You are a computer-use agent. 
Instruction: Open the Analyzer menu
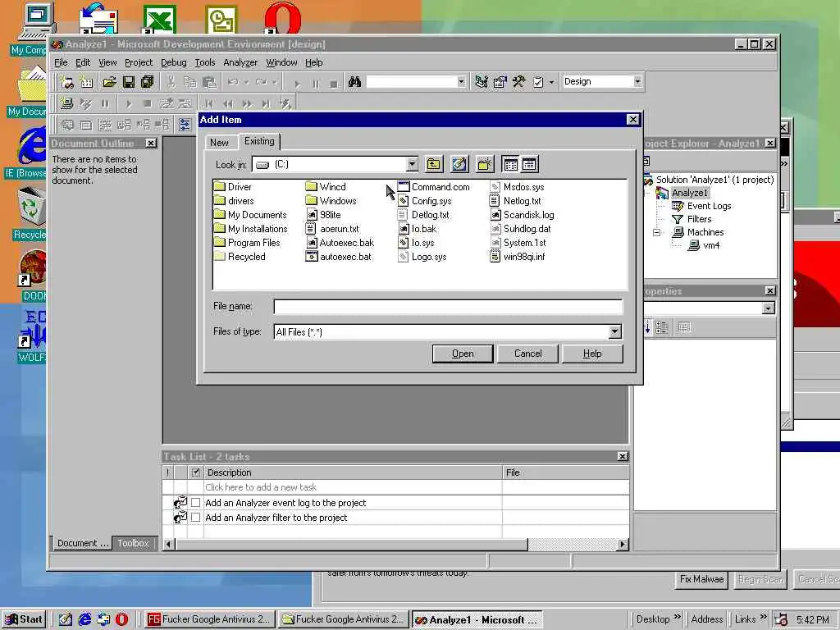pos(240,62)
